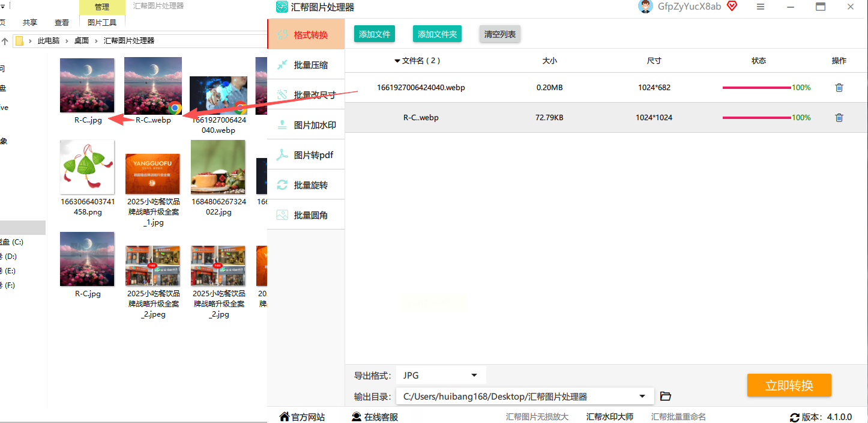Image resolution: width=868 pixels, height=423 pixels.
Task: Click the 清空列表 button
Action: tap(499, 34)
